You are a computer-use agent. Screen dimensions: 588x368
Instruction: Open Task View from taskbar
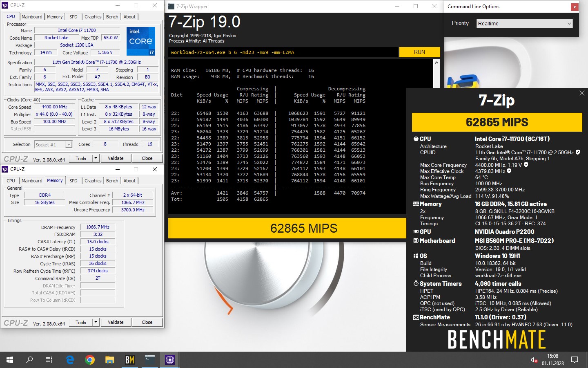click(x=49, y=360)
